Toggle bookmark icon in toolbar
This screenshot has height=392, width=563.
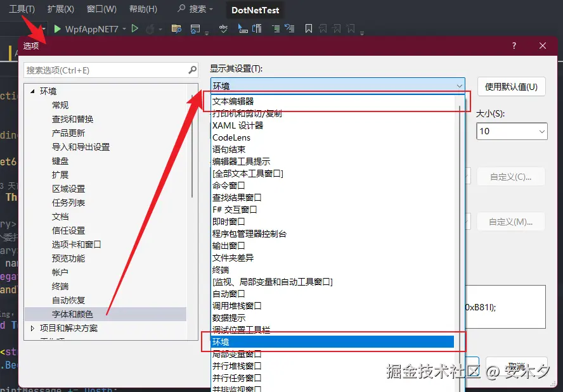click(x=308, y=28)
